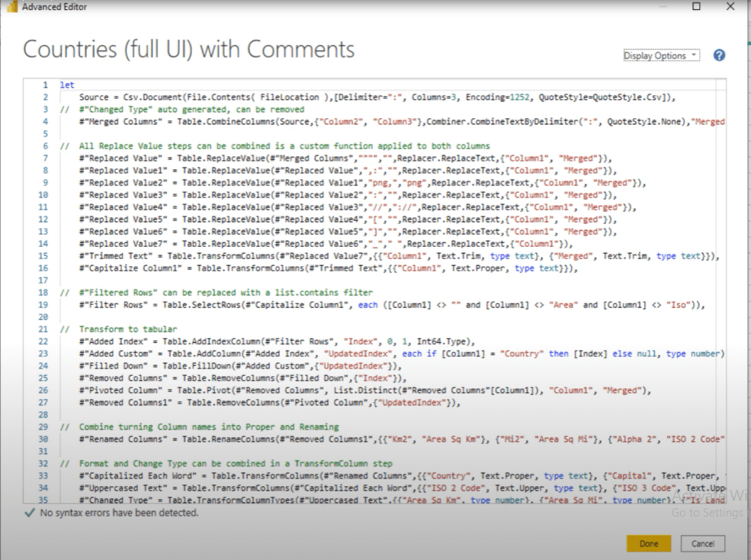Click line number 5 in the gutter
Screen dimensions: 751x560
click(x=46, y=134)
